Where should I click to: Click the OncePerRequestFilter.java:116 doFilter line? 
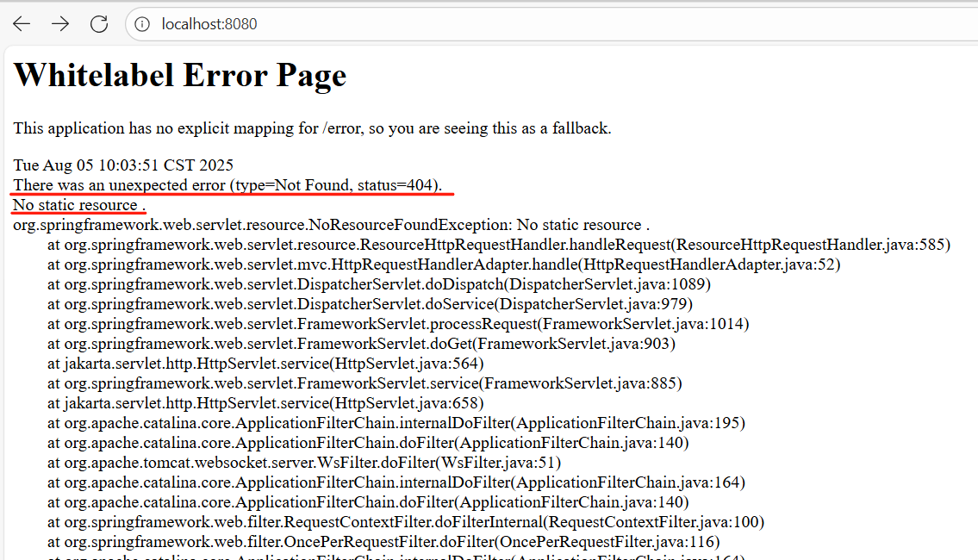[383, 542]
